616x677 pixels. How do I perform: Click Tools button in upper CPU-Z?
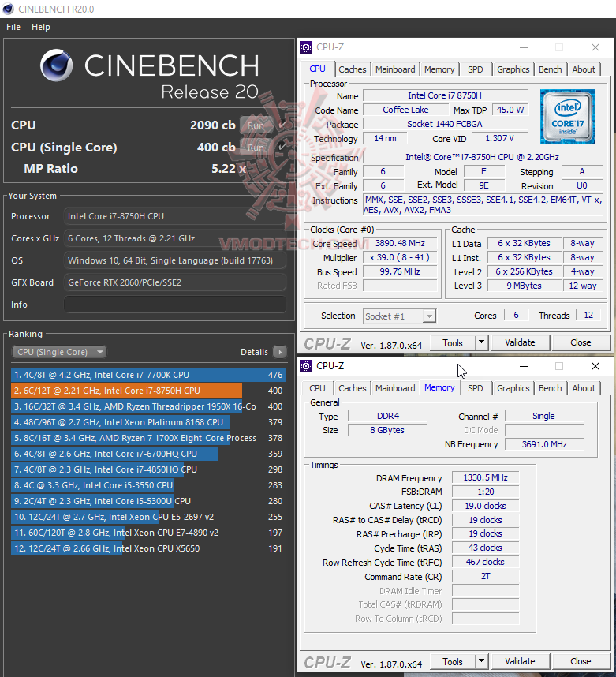click(x=453, y=342)
